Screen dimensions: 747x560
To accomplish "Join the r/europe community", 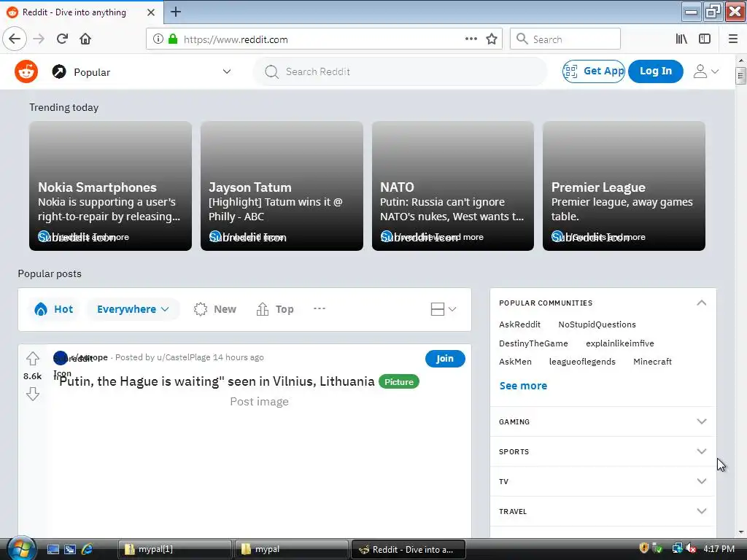I will pos(445,359).
